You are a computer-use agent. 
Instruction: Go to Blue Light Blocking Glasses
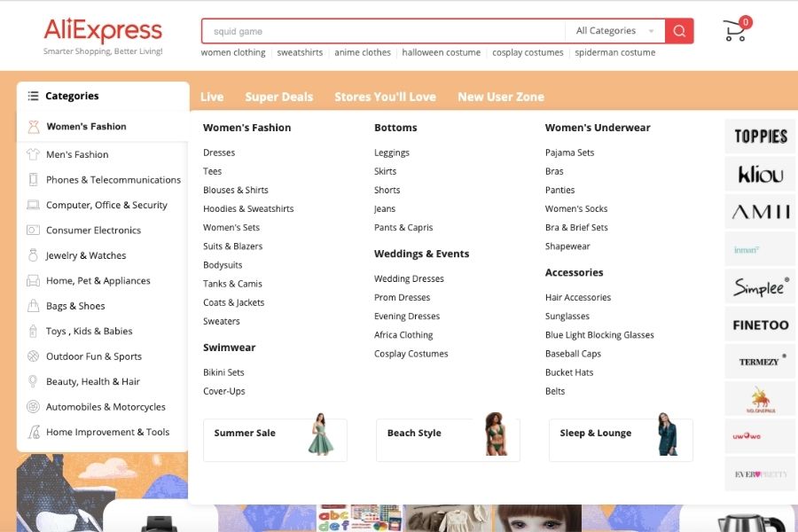click(x=599, y=335)
